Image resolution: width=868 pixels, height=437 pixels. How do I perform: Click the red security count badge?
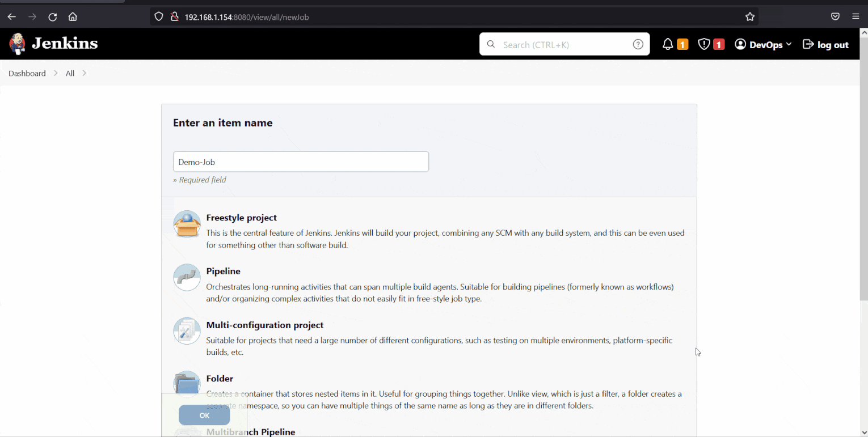pos(719,44)
